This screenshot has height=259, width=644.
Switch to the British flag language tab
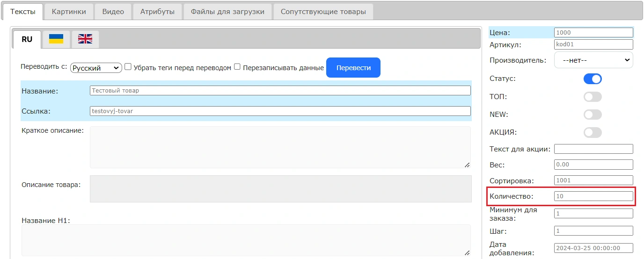pyautogui.click(x=85, y=39)
